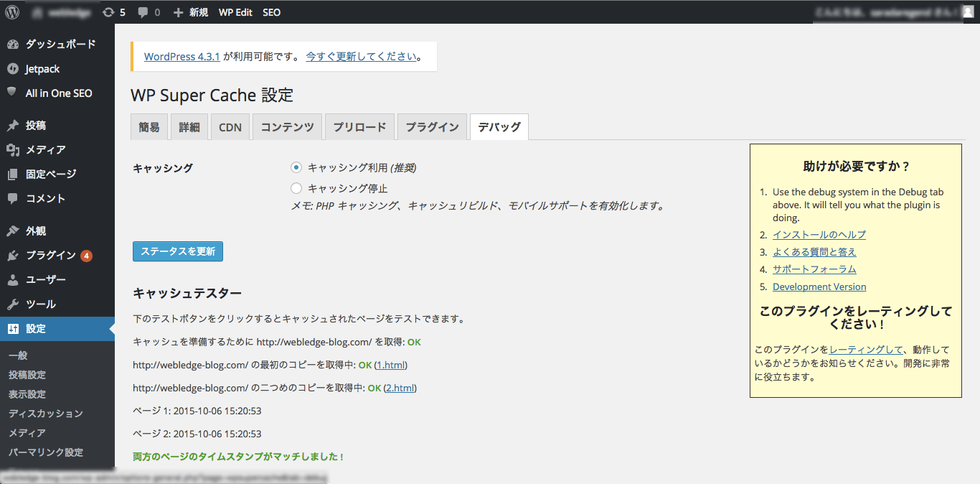This screenshot has height=484, width=980.
Task: Click the ユーザー person icon
Action: pyautogui.click(x=13, y=280)
